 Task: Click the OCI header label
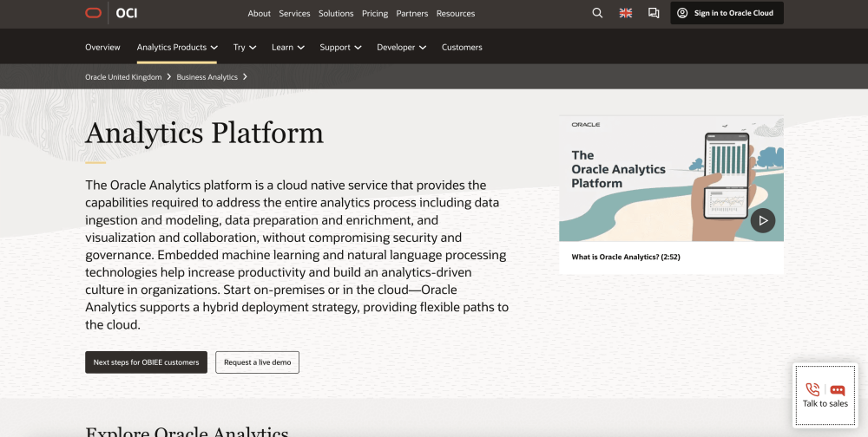[127, 13]
